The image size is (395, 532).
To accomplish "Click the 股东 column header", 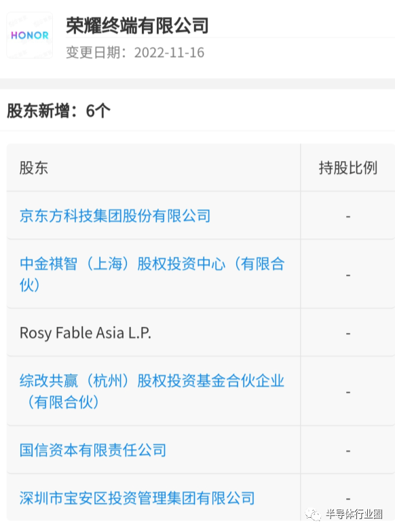I will pyautogui.click(x=33, y=168).
